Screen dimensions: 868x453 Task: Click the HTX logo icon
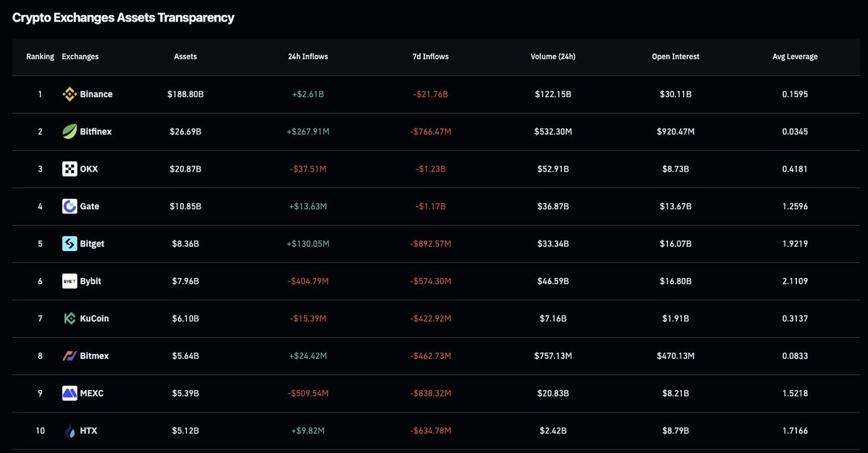[69, 430]
